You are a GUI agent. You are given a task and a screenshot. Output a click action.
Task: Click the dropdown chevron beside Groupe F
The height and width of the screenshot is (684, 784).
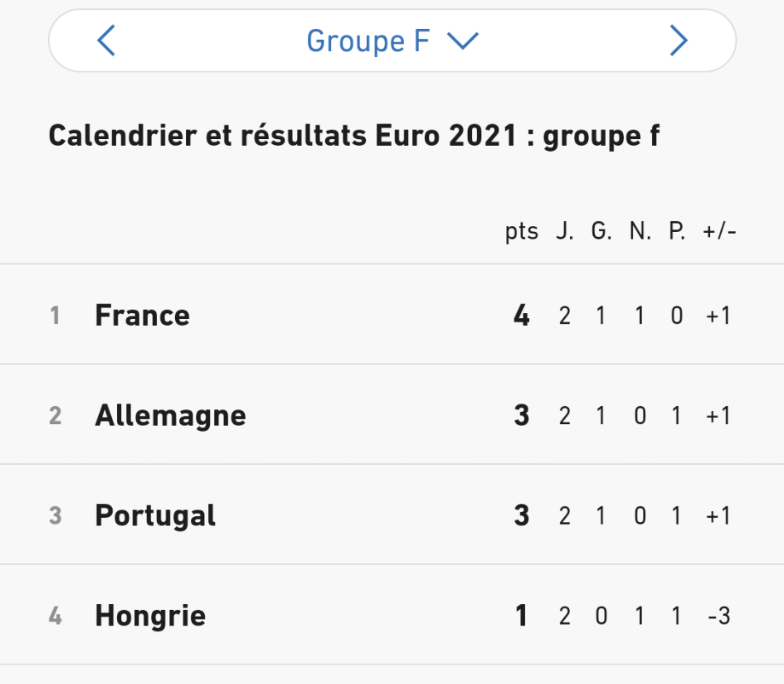pos(463,41)
